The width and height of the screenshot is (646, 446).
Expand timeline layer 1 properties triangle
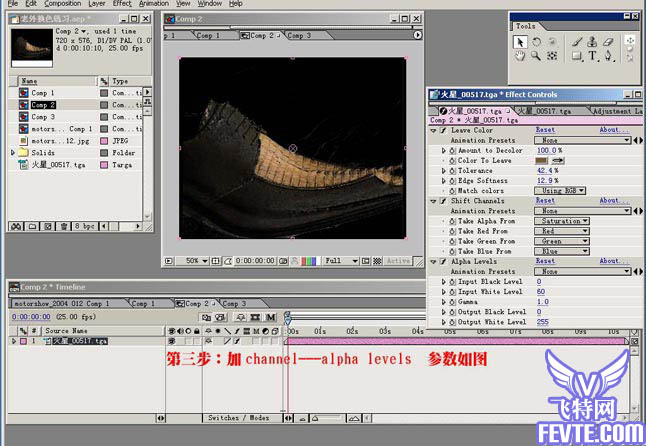click(14, 341)
